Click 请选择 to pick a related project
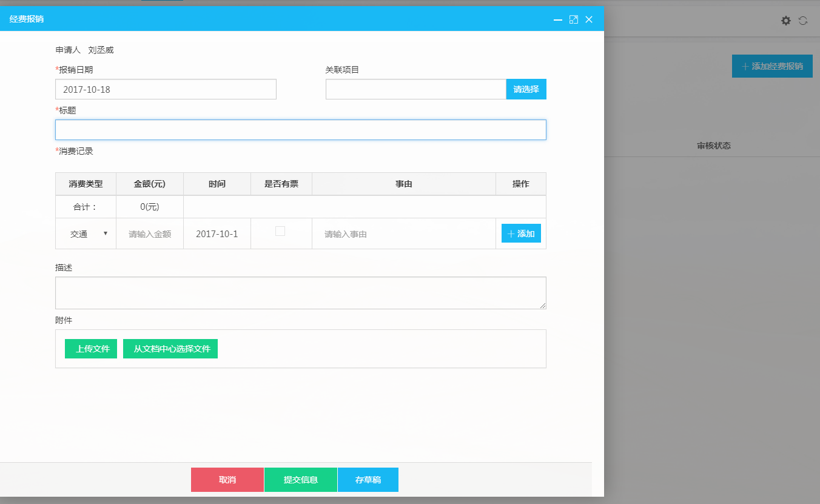Image resolution: width=820 pixels, height=504 pixels. point(526,89)
